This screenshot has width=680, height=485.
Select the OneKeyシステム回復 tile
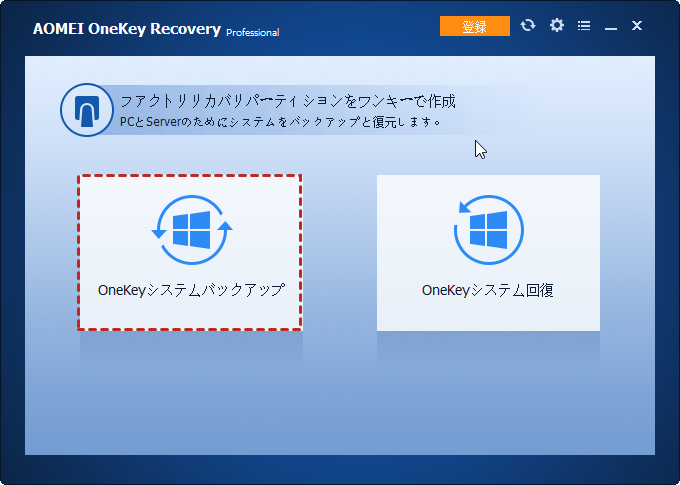coord(488,253)
